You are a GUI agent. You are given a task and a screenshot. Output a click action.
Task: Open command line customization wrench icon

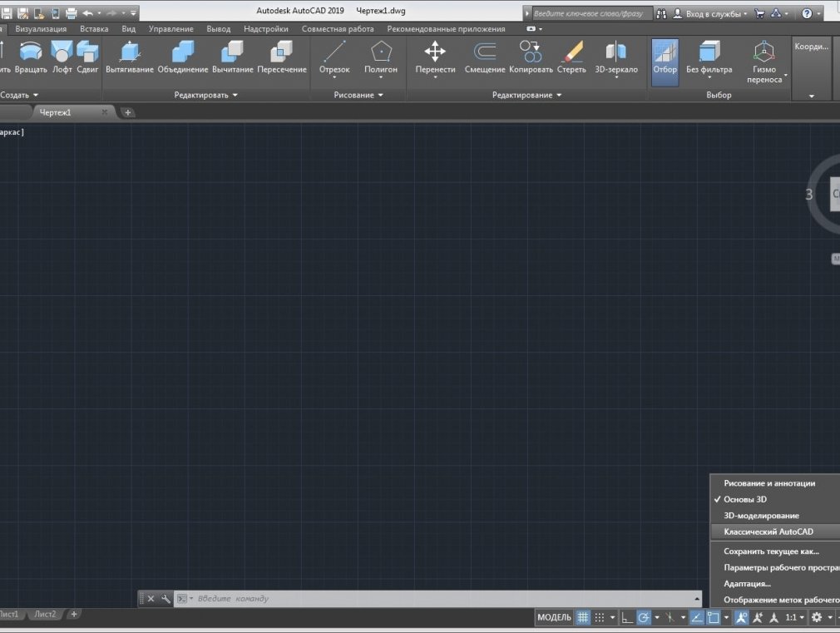click(166, 599)
